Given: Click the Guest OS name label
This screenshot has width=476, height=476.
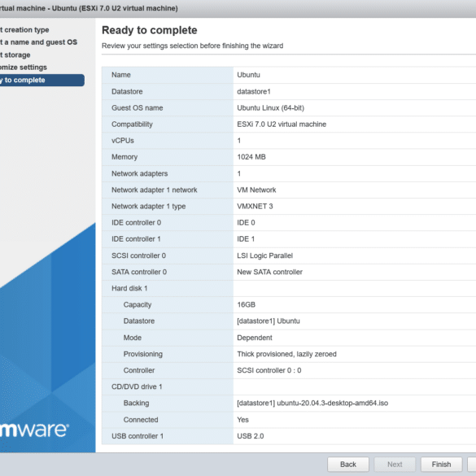Looking at the screenshot, I should [137, 108].
